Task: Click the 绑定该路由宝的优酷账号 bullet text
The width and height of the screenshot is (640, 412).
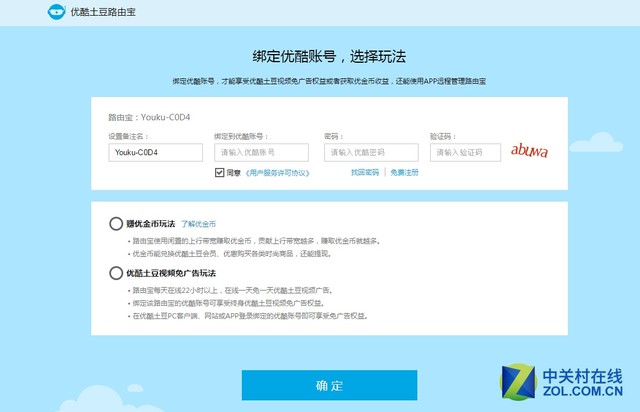Action: pyautogui.click(x=229, y=303)
